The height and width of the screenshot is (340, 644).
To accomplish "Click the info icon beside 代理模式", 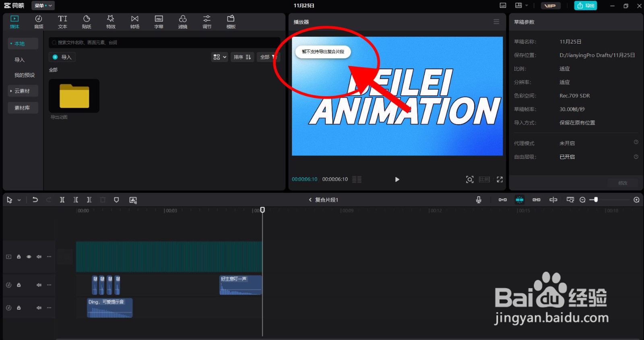I will click(636, 142).
